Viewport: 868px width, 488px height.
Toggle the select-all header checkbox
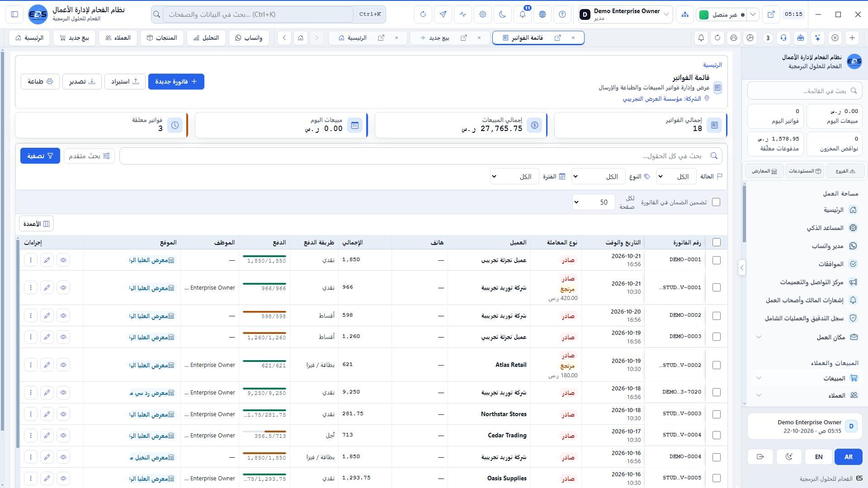coord(717,242)
